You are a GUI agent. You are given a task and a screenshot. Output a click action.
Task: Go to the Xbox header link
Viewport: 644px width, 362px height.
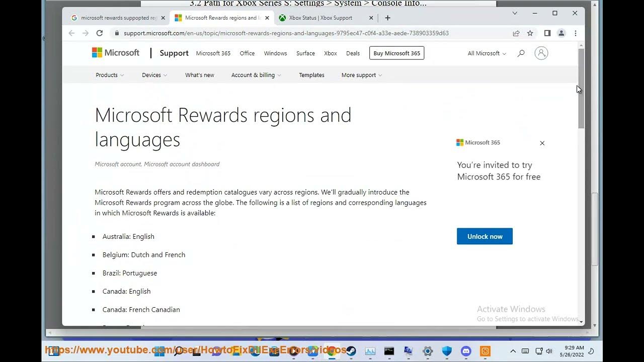(x=331, y=53)
